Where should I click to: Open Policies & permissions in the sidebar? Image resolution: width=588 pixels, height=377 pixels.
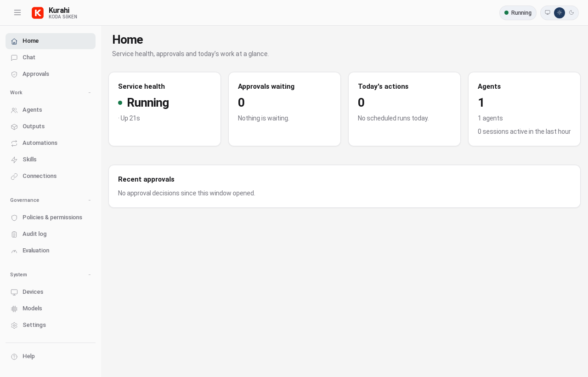(x=51, y=217)
